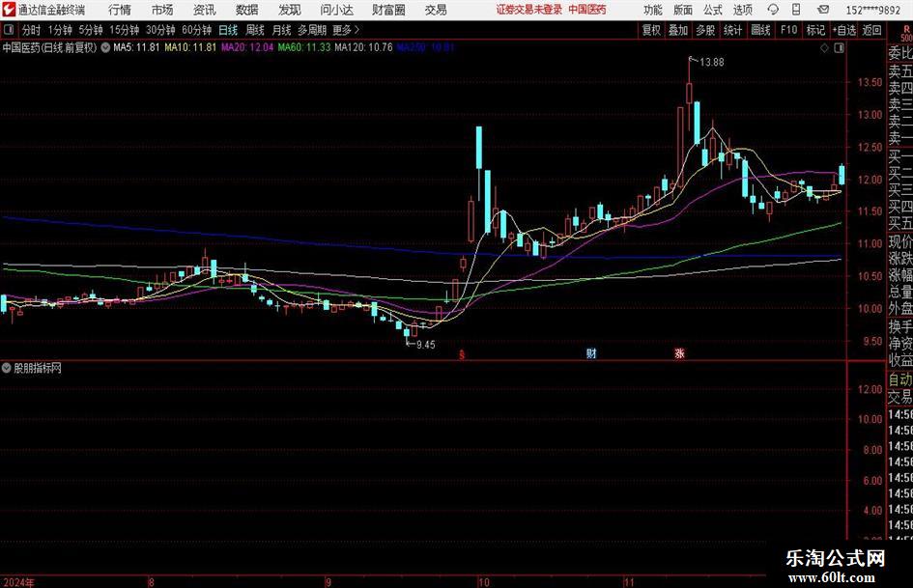Click the 证券交易未登录 login link
The height and width of the screenshot is (588, 913).
[x=529, y=10]
